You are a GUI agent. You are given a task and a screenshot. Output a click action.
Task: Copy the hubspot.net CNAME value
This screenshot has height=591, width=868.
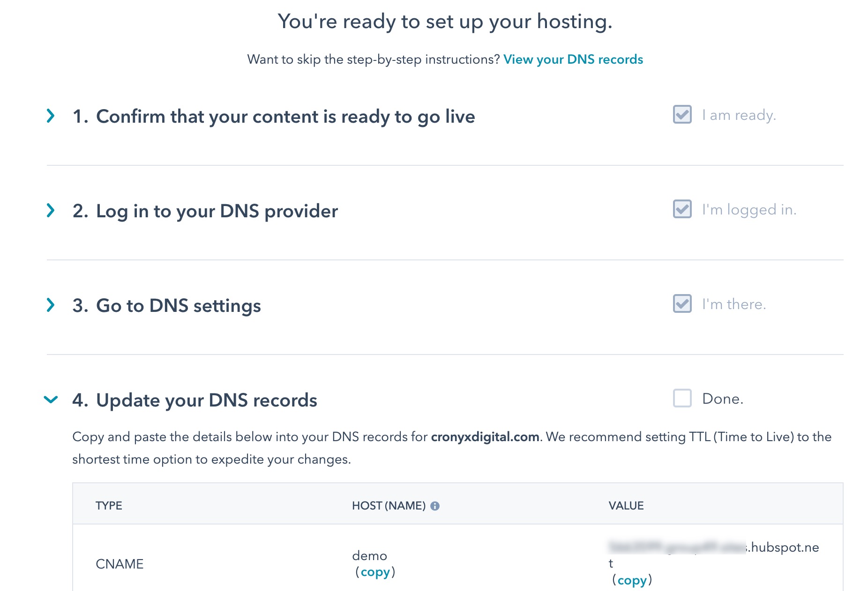coord(632,580)
